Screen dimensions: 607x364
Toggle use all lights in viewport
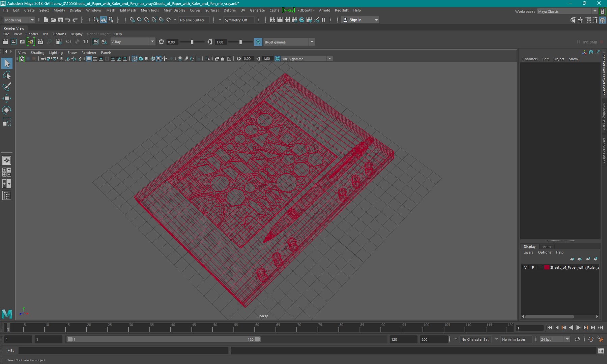pyautogui.click(x=165, y=59)
